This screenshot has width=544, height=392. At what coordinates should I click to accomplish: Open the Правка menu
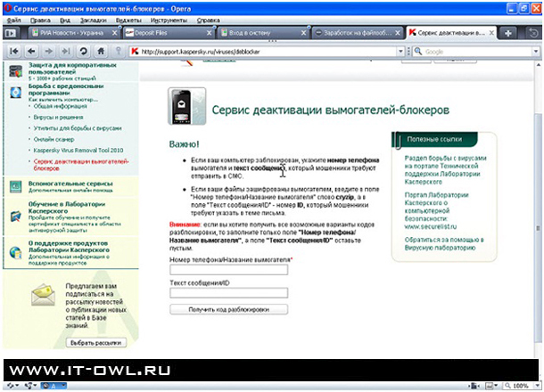(x=40, y=20)
